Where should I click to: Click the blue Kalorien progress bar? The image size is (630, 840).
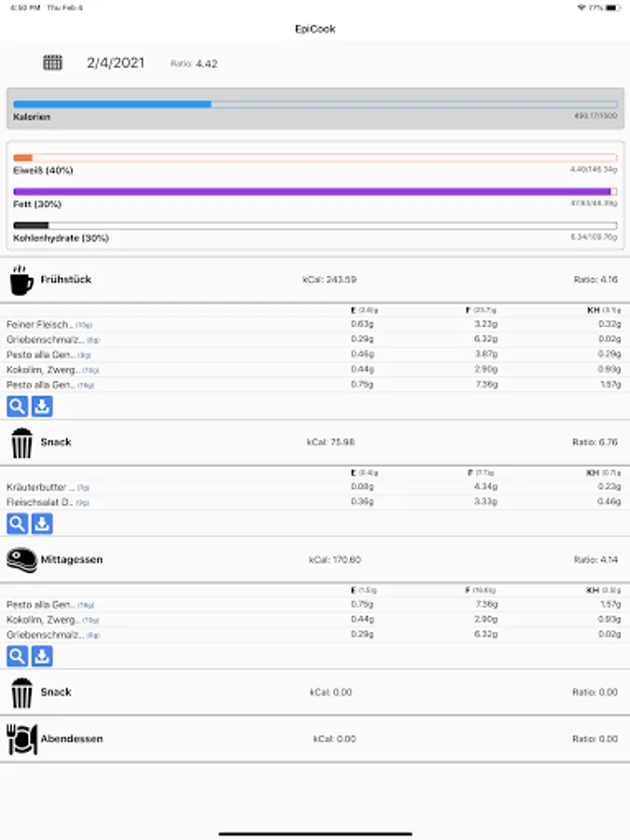pos(315,105)
